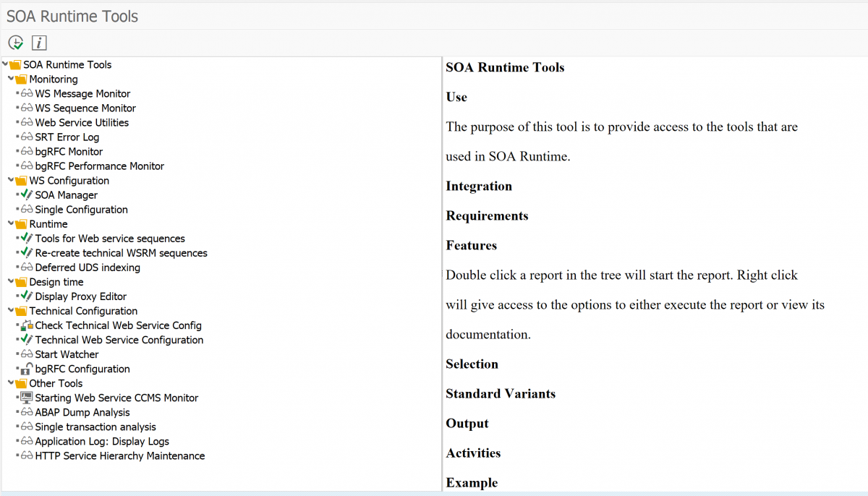Collapse the SOA Runtime Tools root node
Image resolution: width=868 pixels, height=496 pixels.
pos(6,64)
